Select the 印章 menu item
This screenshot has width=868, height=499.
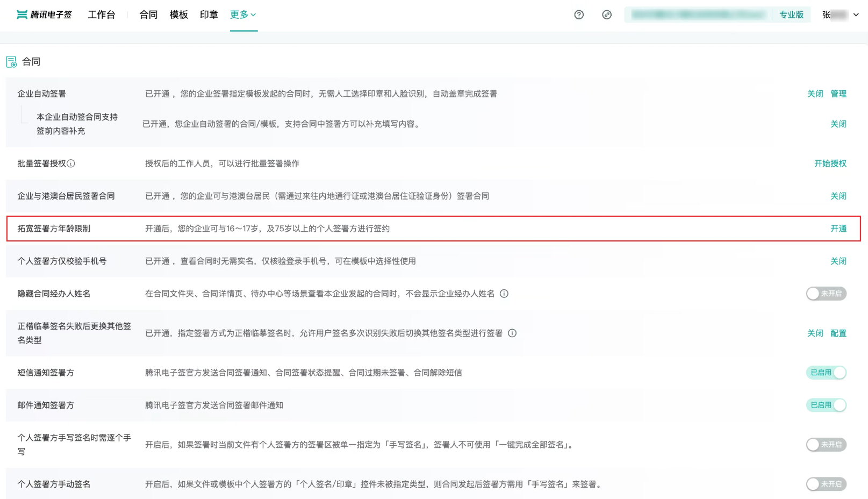209,15
